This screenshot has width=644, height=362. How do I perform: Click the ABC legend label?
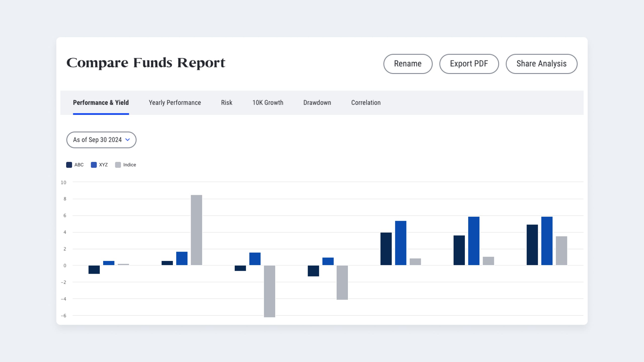click(x=79, y=165)
